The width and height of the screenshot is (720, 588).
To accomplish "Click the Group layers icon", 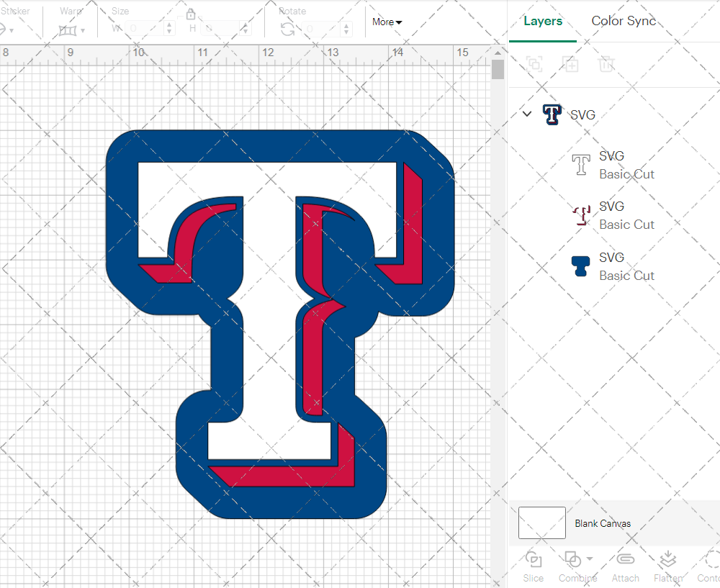I will 534,64.
